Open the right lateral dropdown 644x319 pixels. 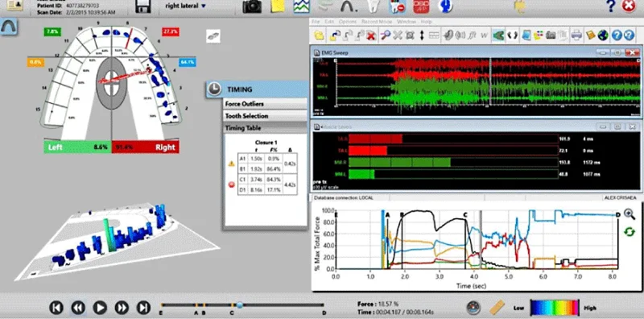pos(185,6)
